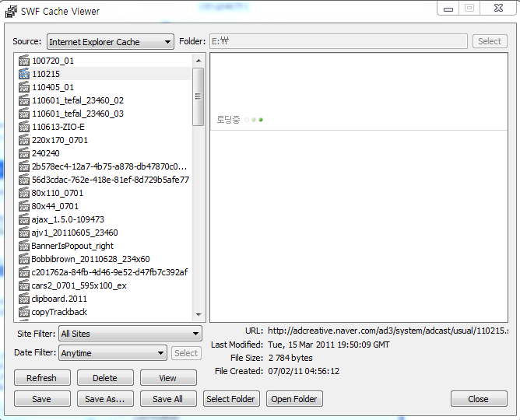
Task: Click the file list scroll down arrow
Action: coord(199,314)
